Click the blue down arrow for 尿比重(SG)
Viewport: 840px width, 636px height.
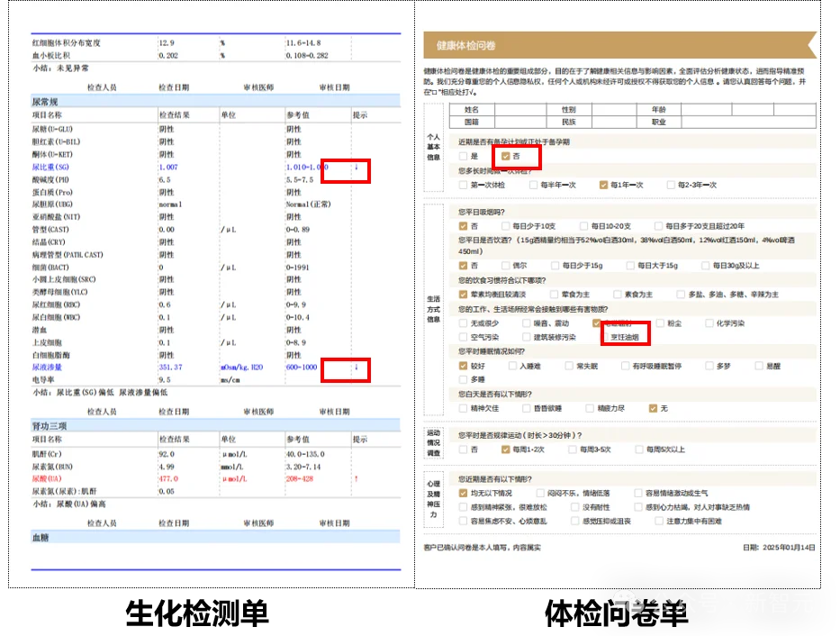[356, 167]
